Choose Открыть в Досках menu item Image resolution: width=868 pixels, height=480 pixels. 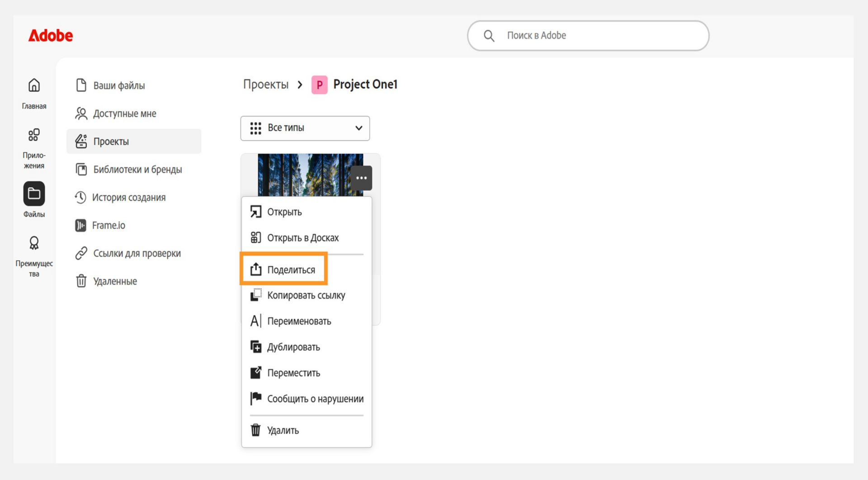pos(307,238)
